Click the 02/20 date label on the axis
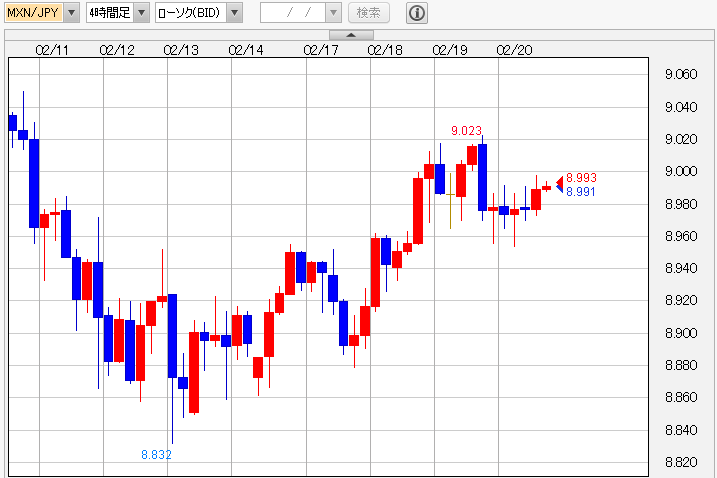 pos(514,49)
